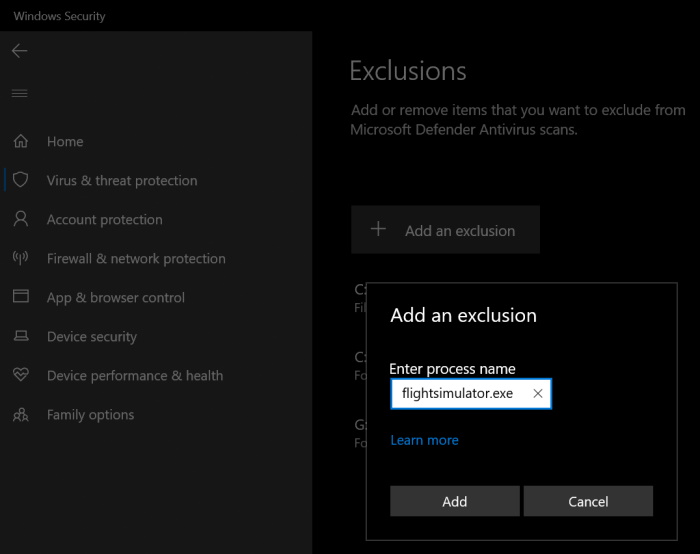Click the Firewall antenna icon

[x=21, y=258]
